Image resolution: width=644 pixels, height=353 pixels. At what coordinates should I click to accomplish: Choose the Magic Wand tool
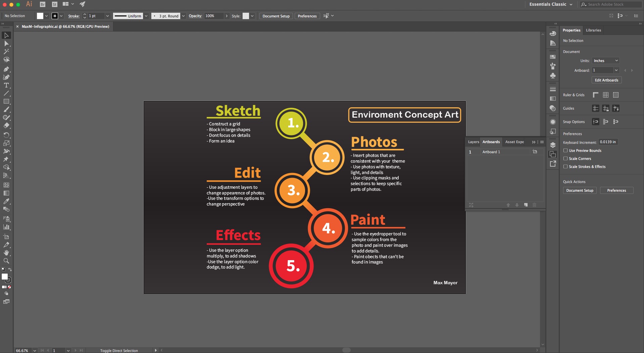tap(6, 51)
